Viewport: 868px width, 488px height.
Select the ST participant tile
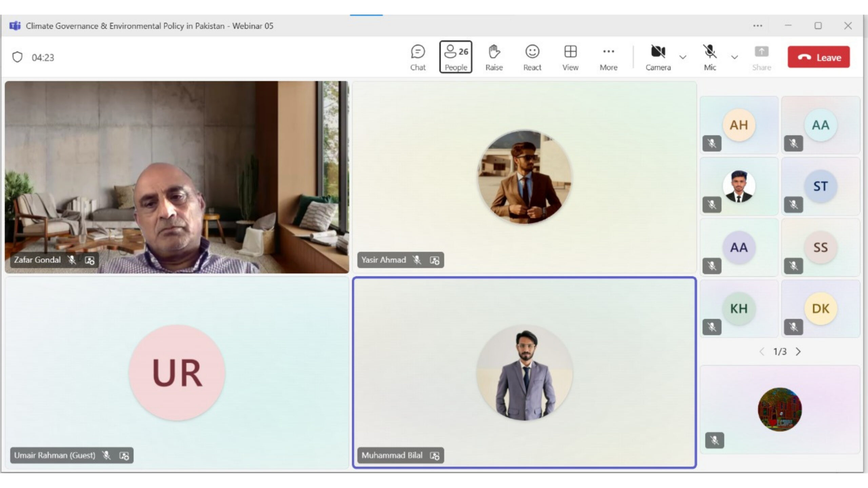821,186
